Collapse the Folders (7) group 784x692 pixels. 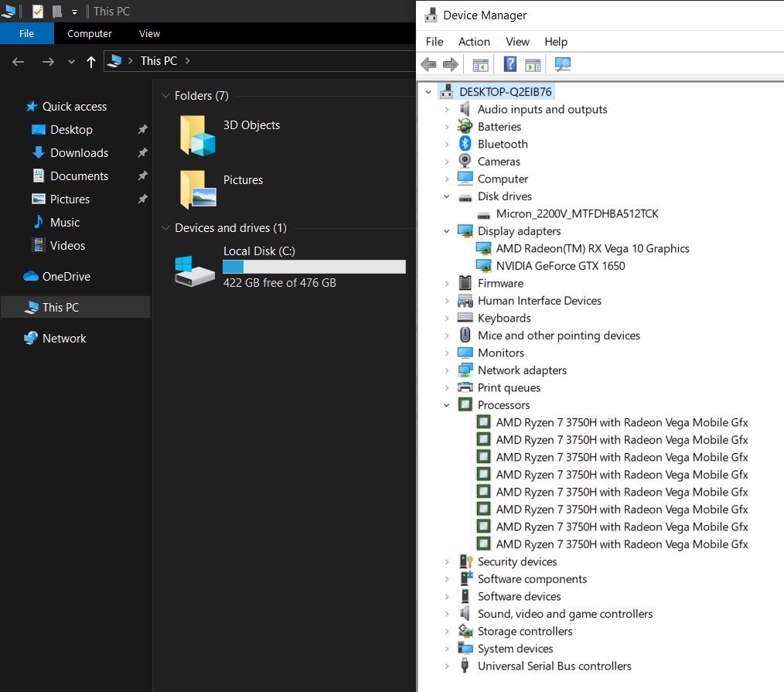pyautogui.click(x=165, y=96)
